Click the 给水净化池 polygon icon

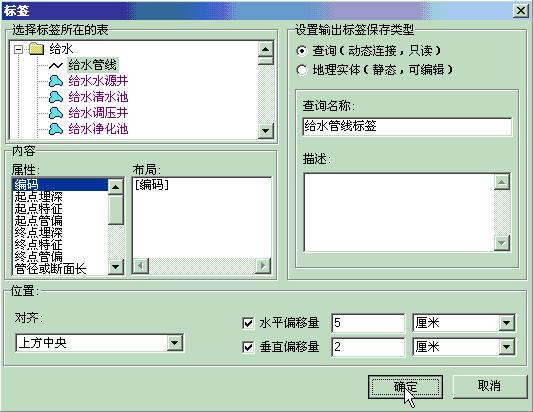tap(56, 128)
